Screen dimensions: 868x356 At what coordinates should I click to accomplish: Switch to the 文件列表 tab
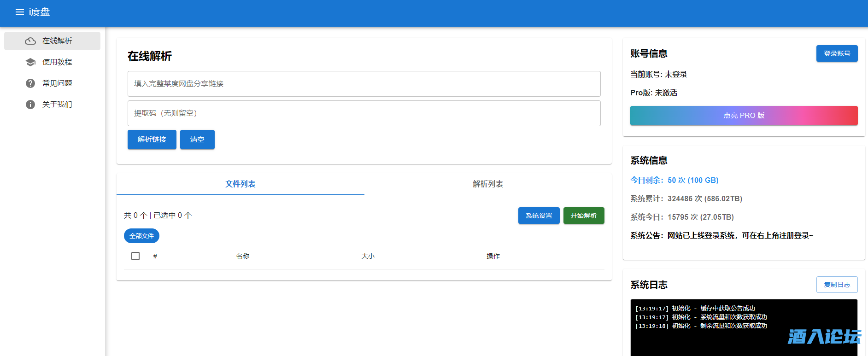(240, 184)
